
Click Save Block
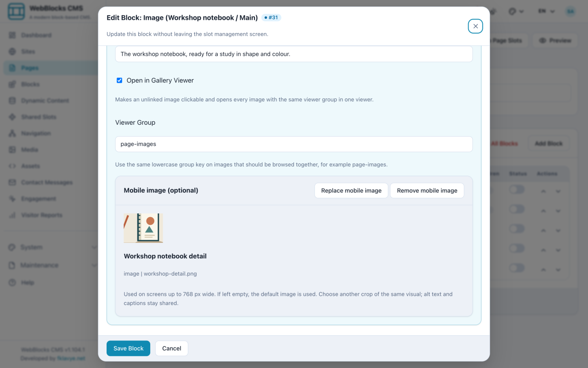coord(129,348)
